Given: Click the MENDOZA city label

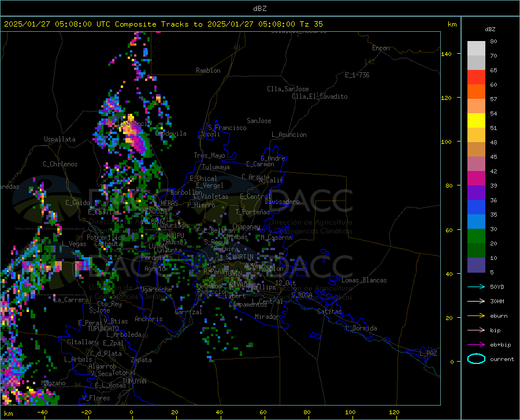Looking at the screenshot, I should [154, 211].
